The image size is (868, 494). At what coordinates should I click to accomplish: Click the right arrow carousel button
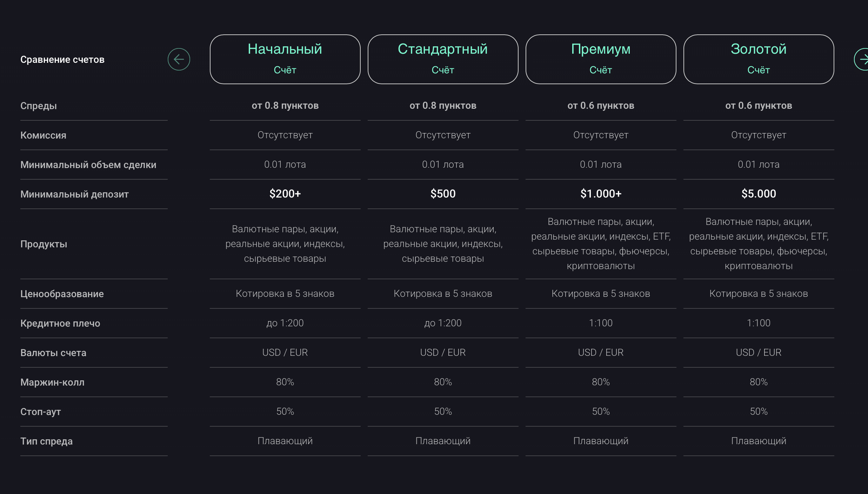862,59
